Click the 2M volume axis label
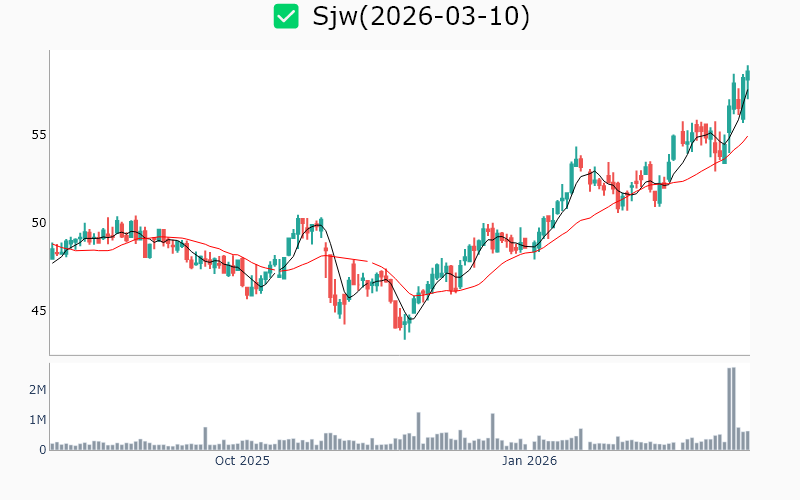 pos(36,389)
